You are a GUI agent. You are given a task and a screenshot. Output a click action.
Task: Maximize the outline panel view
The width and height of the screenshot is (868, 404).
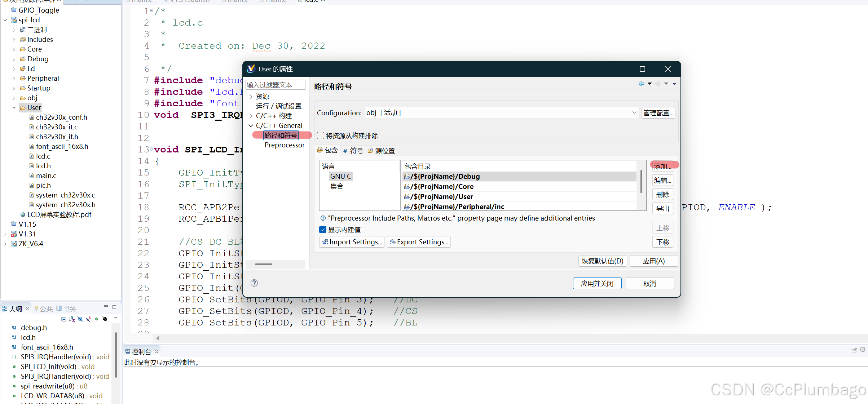(114, 307)
